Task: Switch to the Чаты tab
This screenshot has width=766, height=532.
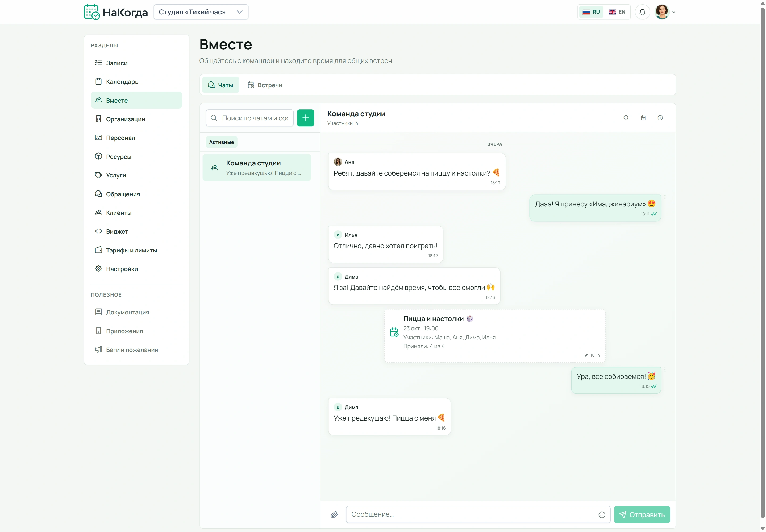Action: pyautogui.click(x=220, y=85)
